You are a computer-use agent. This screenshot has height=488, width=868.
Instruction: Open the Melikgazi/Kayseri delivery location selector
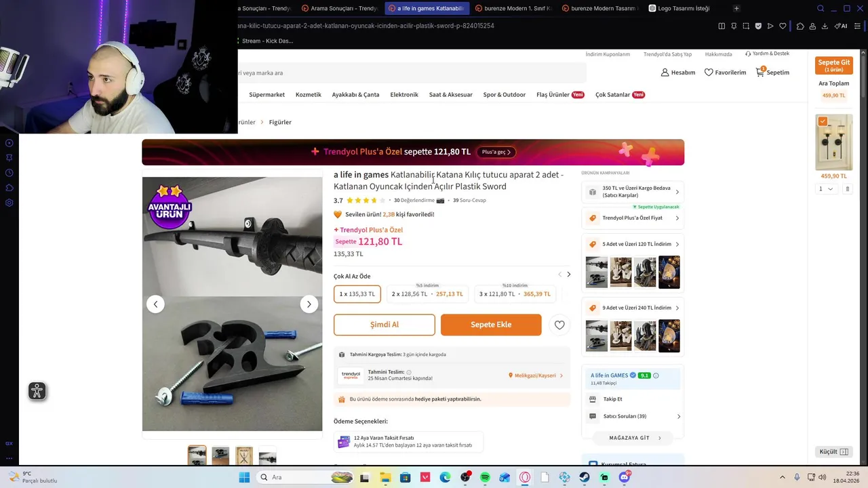click(536, 375)
